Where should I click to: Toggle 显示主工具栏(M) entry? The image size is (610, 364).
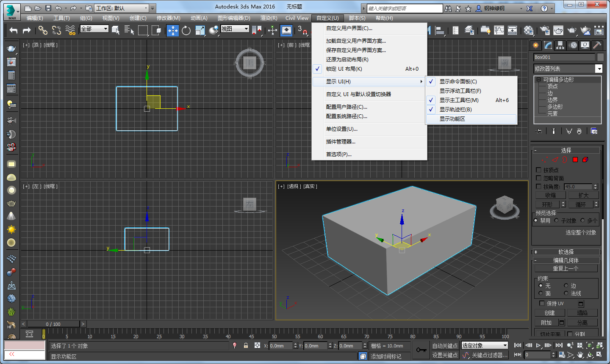pos(471,100)
